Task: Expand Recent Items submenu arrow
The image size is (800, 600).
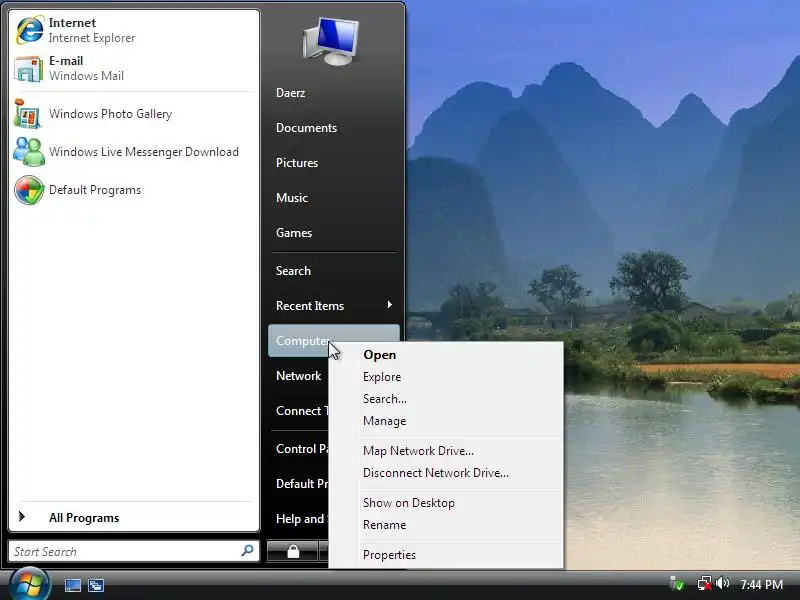Action: pyautogui.click(x=389, y=305)
